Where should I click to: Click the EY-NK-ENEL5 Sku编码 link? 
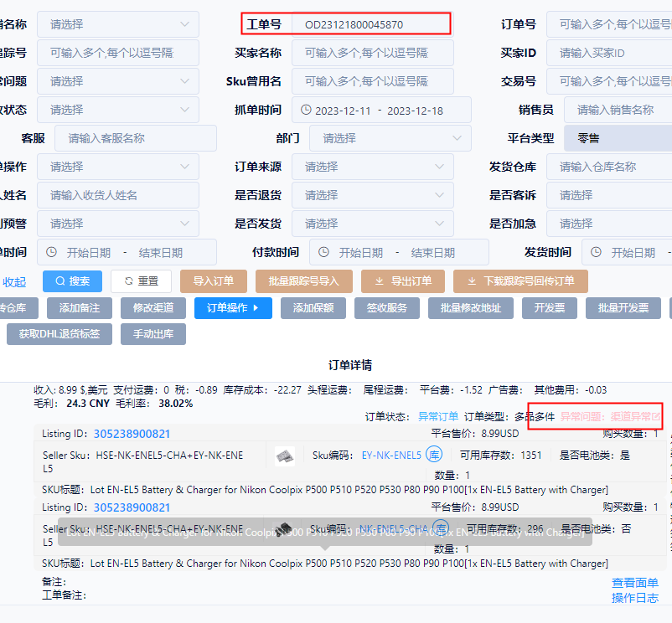pyautogui.click(x=391, y=456)
